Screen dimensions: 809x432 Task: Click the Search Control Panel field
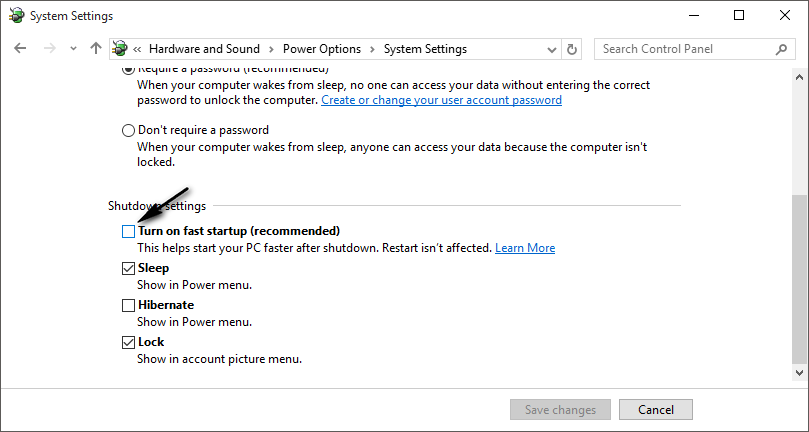point(685,48)
